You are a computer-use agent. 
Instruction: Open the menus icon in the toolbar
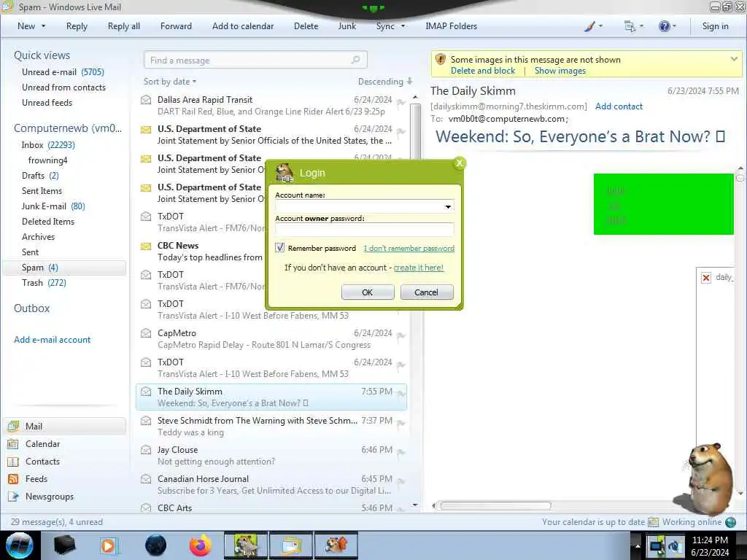(x=630, y=26)
